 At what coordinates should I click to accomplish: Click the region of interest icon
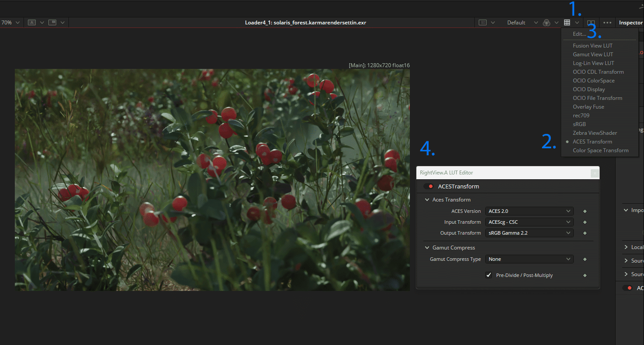point(483,22)
